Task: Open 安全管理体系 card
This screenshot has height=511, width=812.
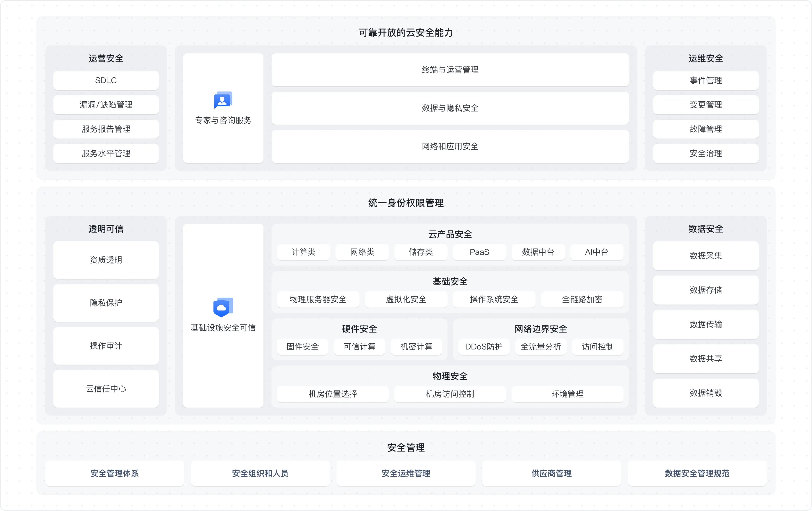Action: pyautogui.click(x=115, y=473)
